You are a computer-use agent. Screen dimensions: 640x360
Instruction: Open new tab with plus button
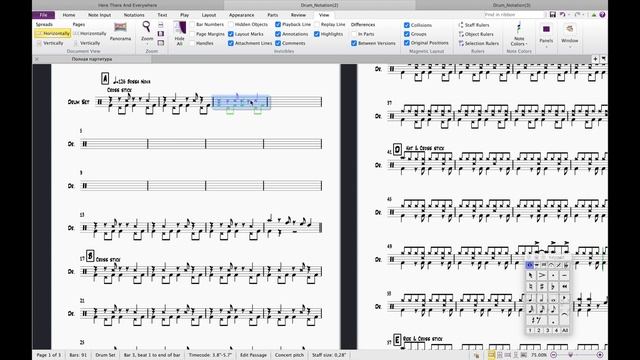595,59
